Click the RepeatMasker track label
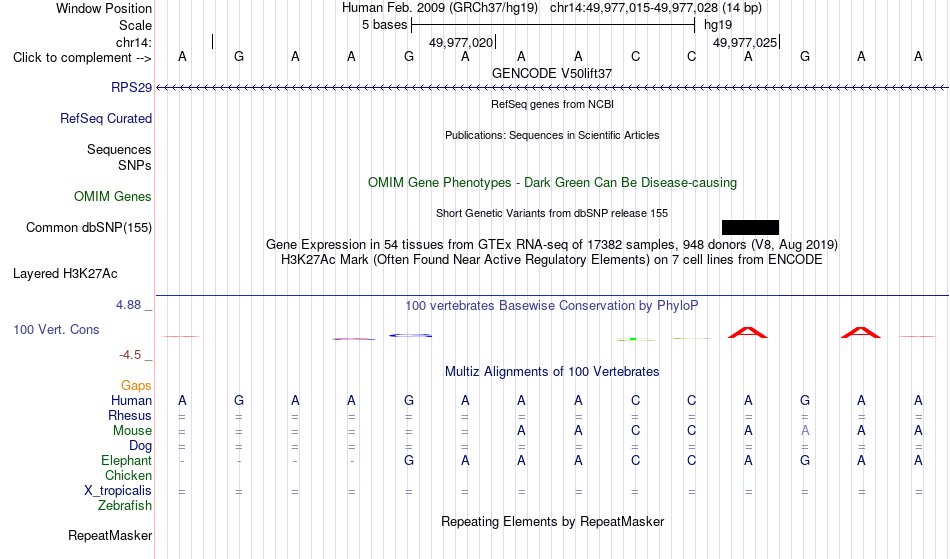This screenshot has width=950, height=559. click(110, 536)
